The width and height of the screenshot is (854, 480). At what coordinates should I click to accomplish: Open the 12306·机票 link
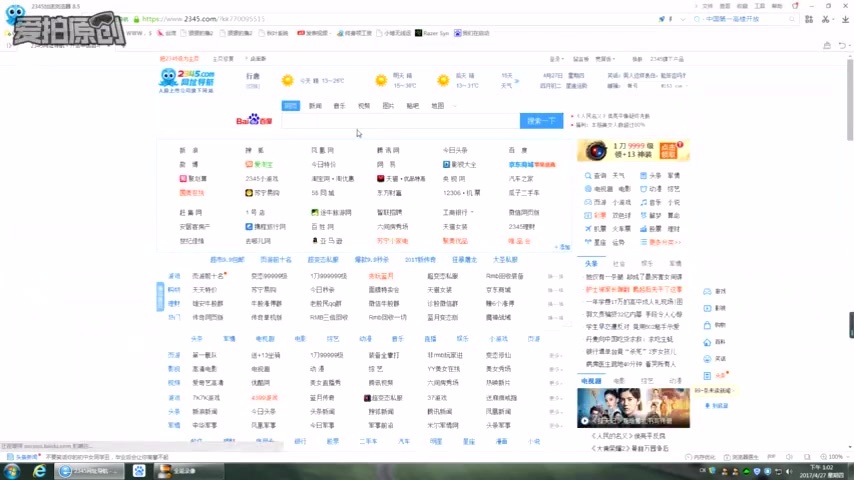462,193
